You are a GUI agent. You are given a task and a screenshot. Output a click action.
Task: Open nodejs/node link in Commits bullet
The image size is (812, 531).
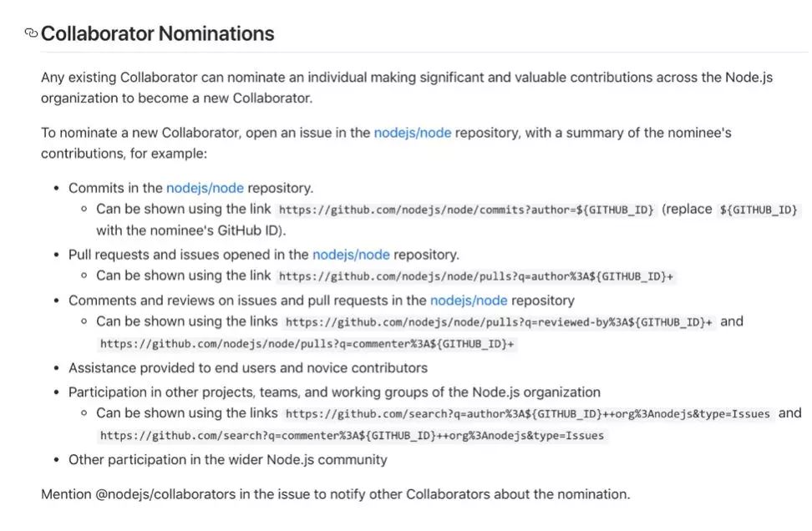coord(205,188)
